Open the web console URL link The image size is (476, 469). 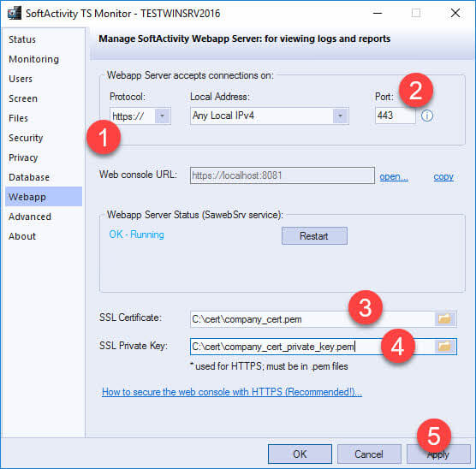pyautogui.click(x=394, y=176)
